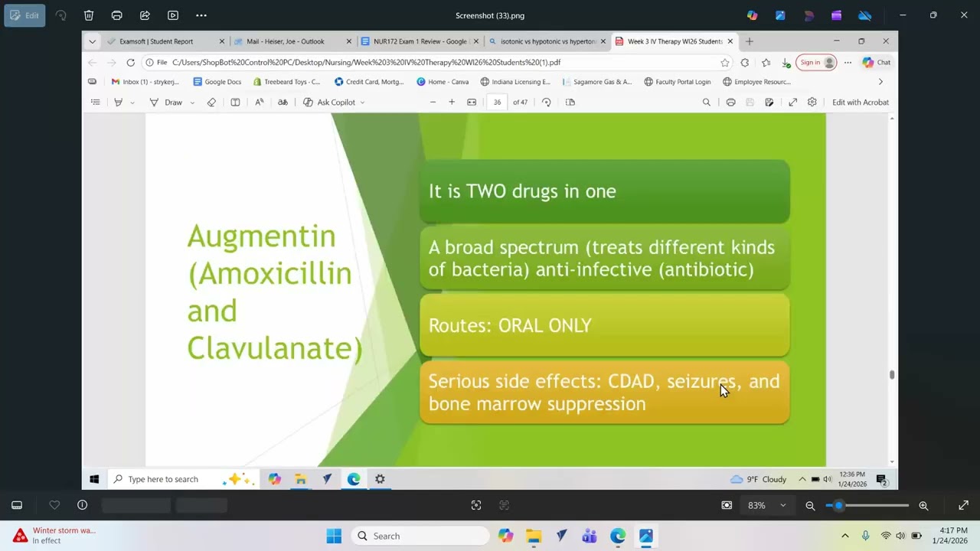
Task: Click the 'Routes: ORAL ONLY' slide text
Action: [510, 325]
